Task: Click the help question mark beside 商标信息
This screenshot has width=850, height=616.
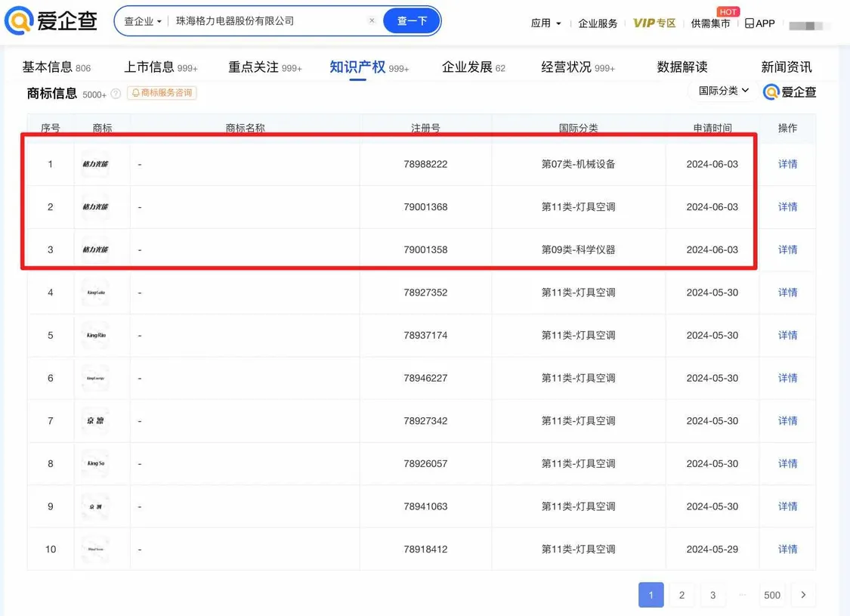Action: point(116,94)
